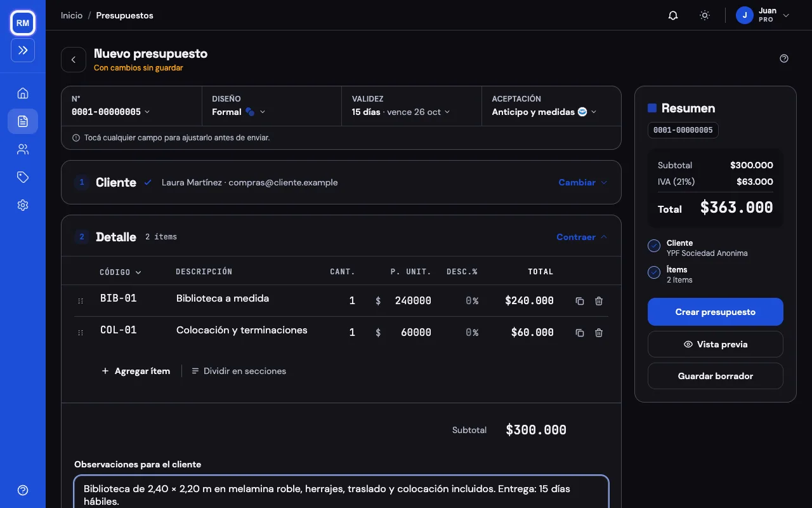Click the back arrow next to Nuevo presupuesto
The width and height of the screenshot is (812, 508).
point(74,60)
